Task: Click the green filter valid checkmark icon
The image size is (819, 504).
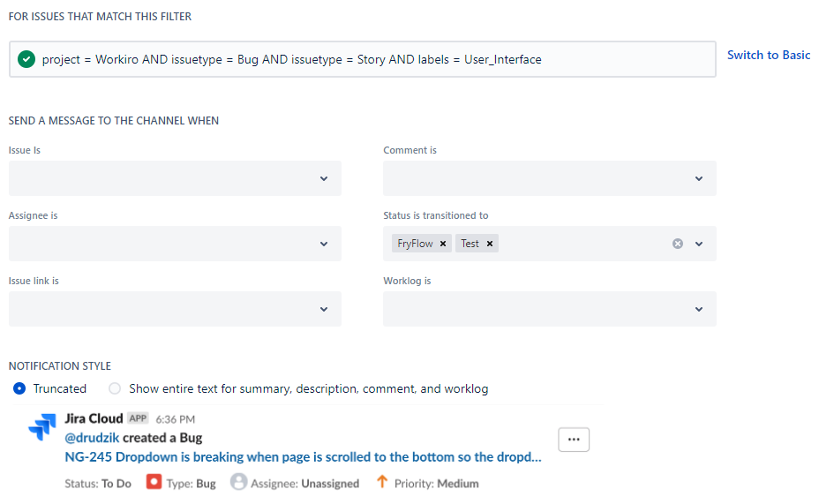Action: (x=26, y=59)
